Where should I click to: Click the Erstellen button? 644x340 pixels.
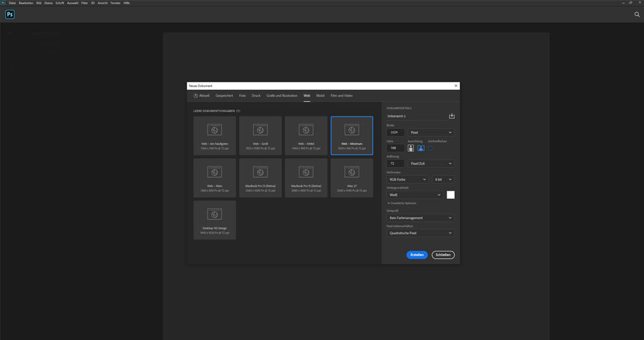pyautogui.click(x=417, y=255)
